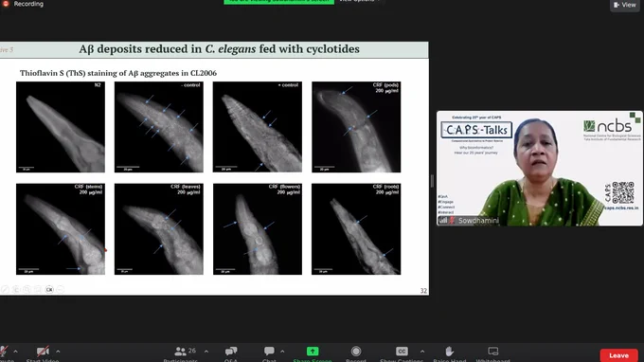644x362 pixels.
Task: Click the green screen-sharing notification banner
Action: click(278, 2)
